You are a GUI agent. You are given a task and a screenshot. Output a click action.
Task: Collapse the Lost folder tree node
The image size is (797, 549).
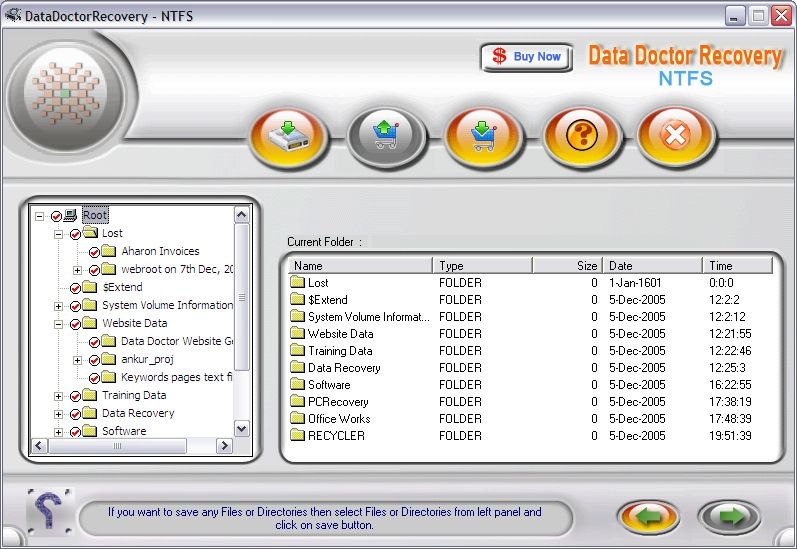coord(59,234)
